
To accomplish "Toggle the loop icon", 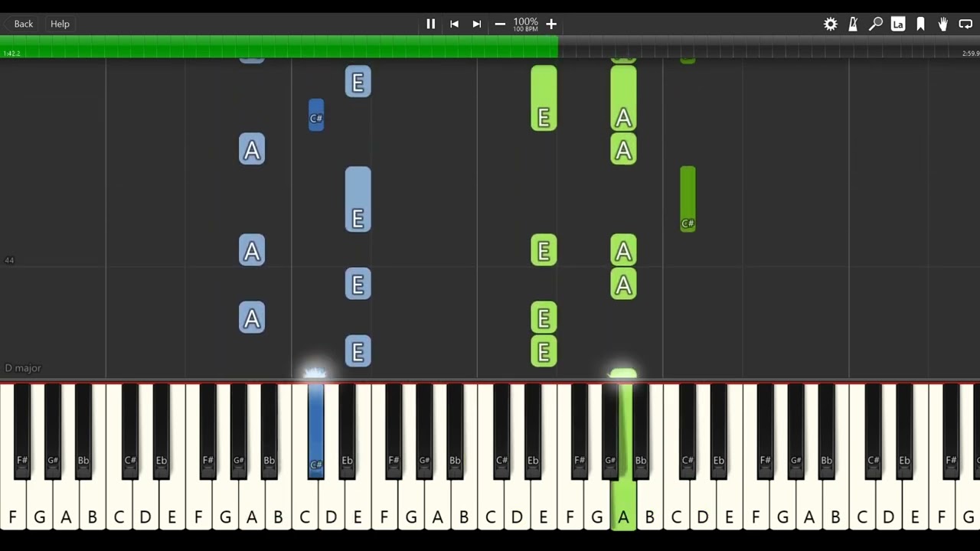I will click(x=965, y=24).
